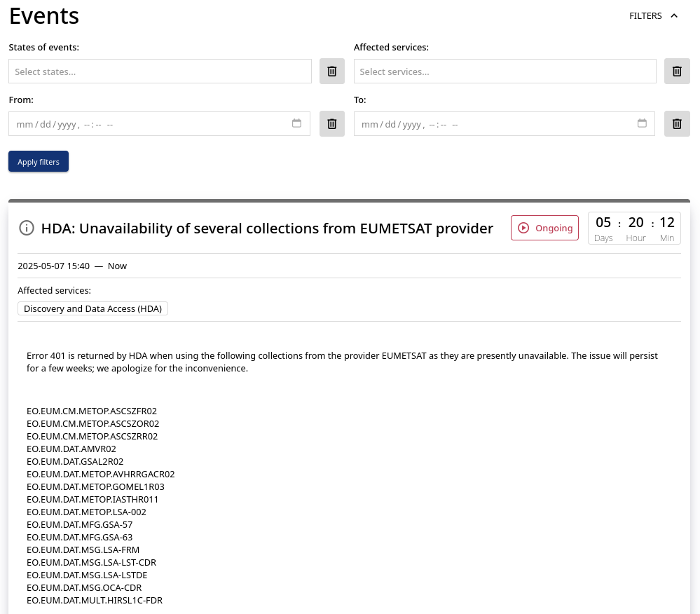Screen dimensions: 700x614
Task: Clear the From date with trash icon
Action: point(331,123)
